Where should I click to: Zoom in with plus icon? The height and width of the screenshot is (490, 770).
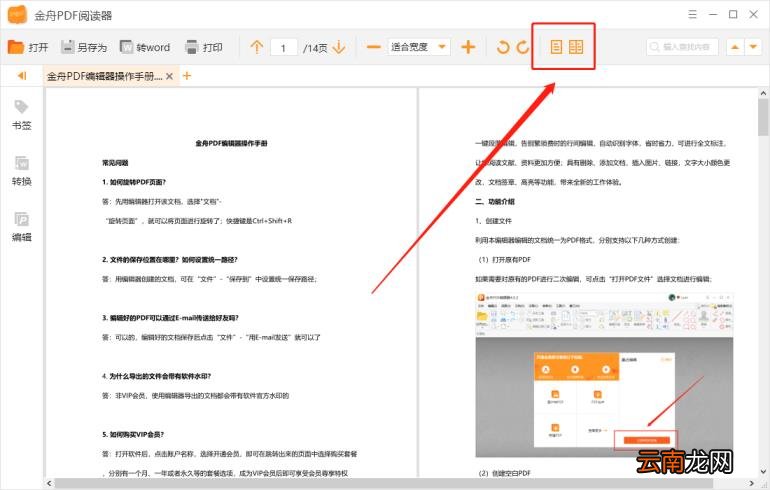pyautogui.click(x=468, y=47)
